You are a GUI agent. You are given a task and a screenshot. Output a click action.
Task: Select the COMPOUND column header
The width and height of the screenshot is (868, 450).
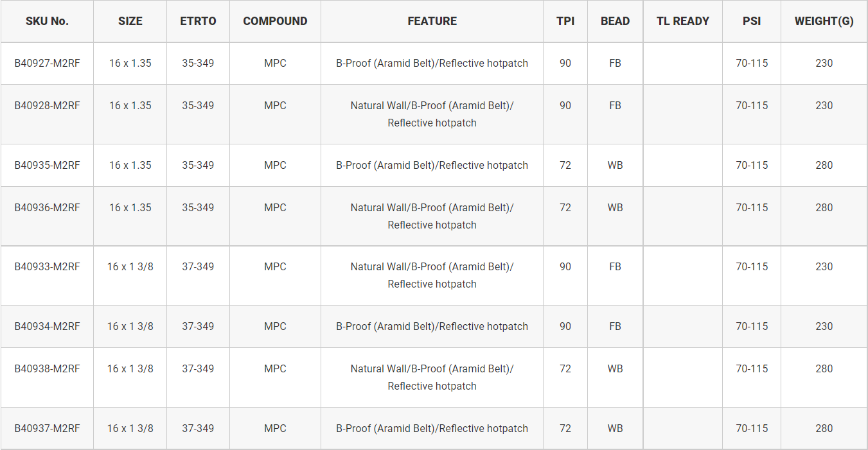pos(275,21)
